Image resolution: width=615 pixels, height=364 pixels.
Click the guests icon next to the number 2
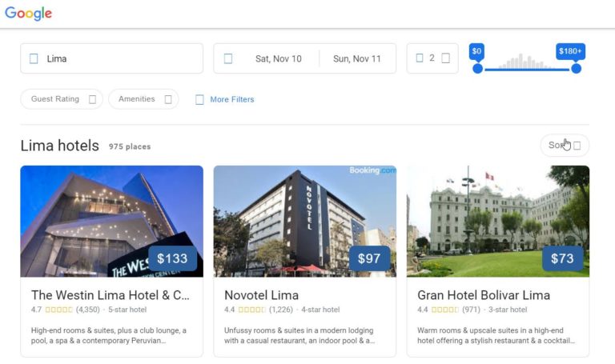pos(420,58)
